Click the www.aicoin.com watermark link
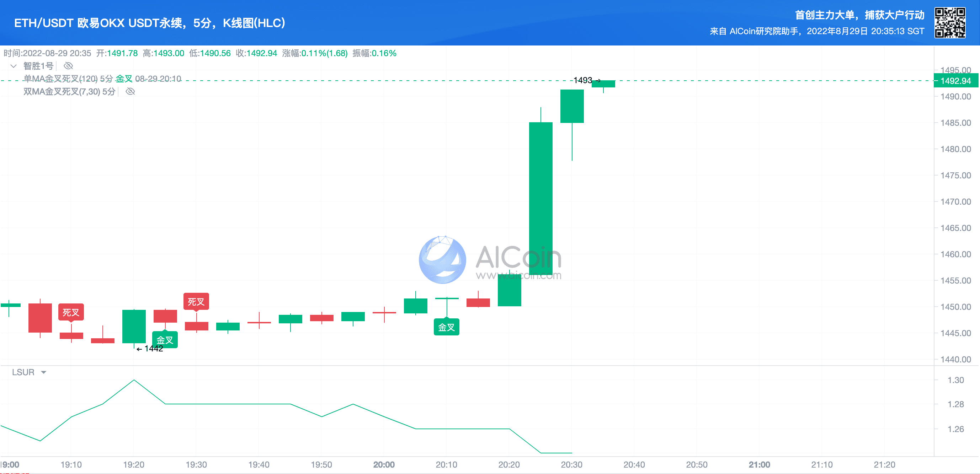Viewport: 980px width, 474px height. point(518,275)
